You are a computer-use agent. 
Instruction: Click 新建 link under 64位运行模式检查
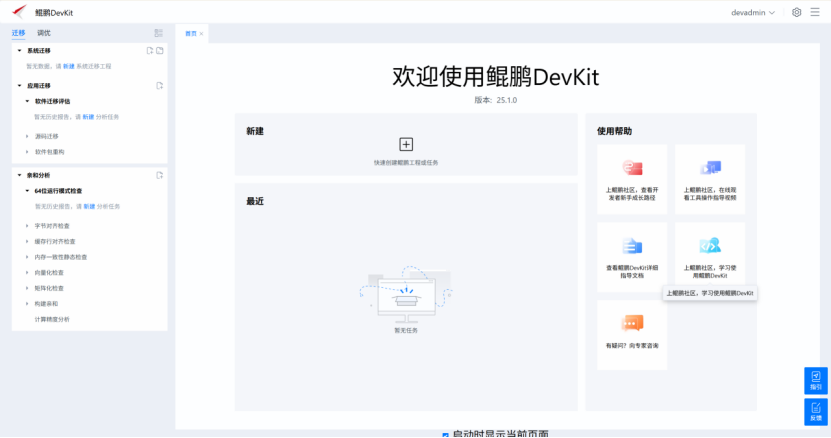coord(89,206)
